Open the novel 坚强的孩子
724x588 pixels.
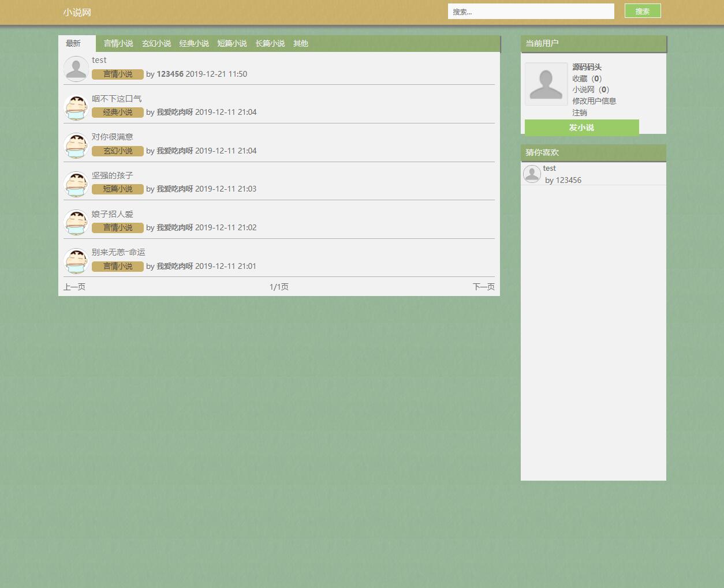pos(113,175)
